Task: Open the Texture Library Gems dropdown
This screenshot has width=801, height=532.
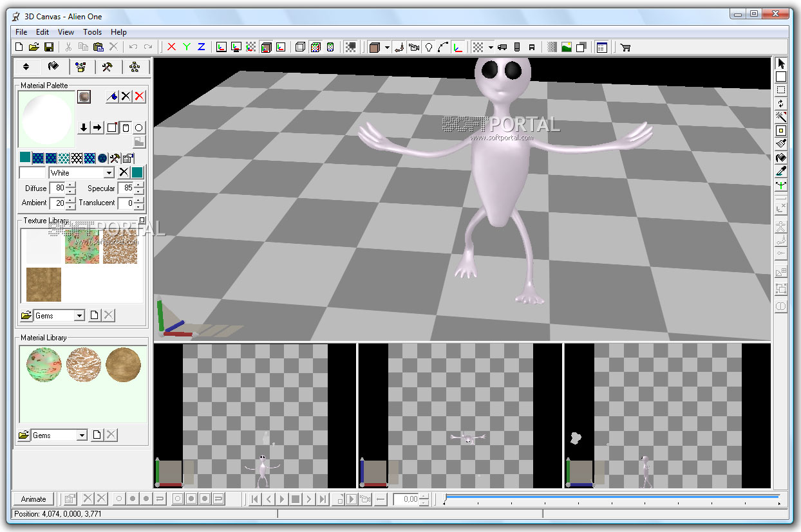Action: pos(79,316)
